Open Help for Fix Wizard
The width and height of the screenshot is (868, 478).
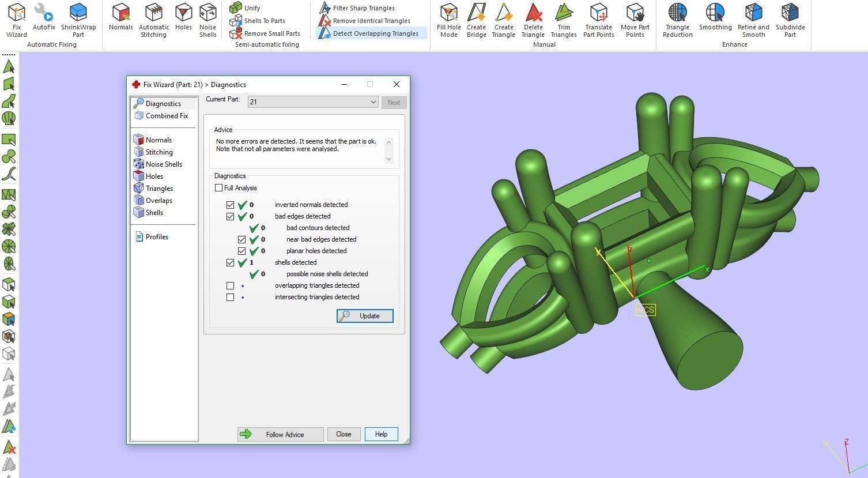click(x=381, y=434)
